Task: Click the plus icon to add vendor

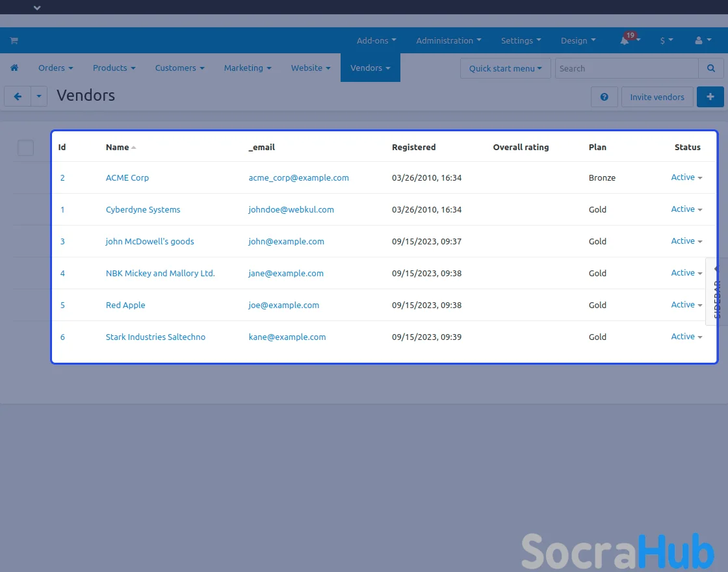Action: pos(710,97)
